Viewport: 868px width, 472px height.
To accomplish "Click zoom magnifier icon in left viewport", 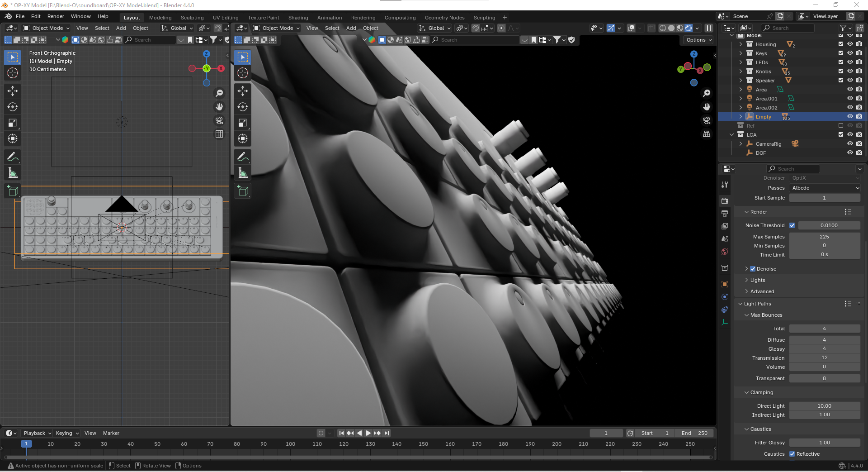I will point(219,93).
